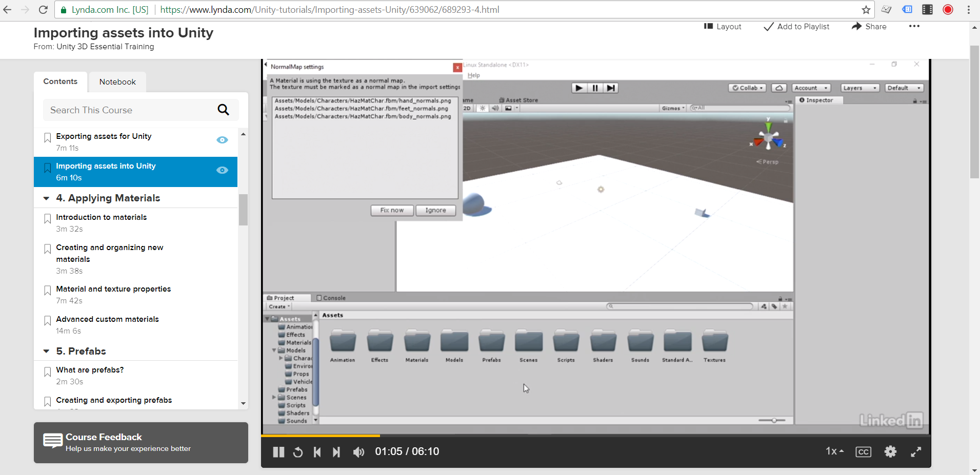This screenshot has height=475, width=980.
Task: Click Unity Pause button
Action: [595, 88]
